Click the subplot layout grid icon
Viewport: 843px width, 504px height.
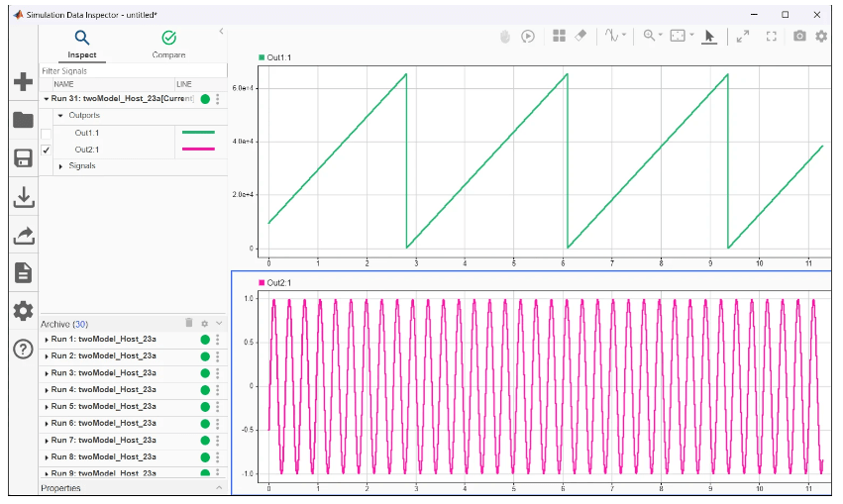click(x=559, y=36)
